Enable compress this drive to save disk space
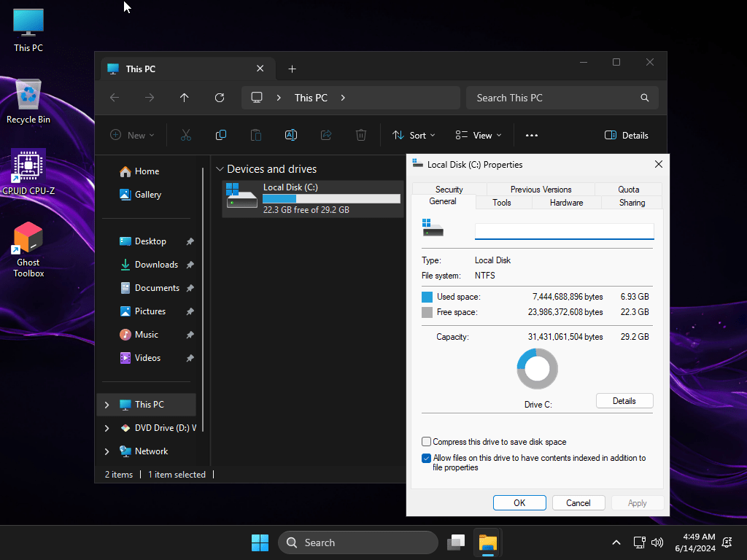This screenshot has width=747, height=560. click(x=426, y=441)
